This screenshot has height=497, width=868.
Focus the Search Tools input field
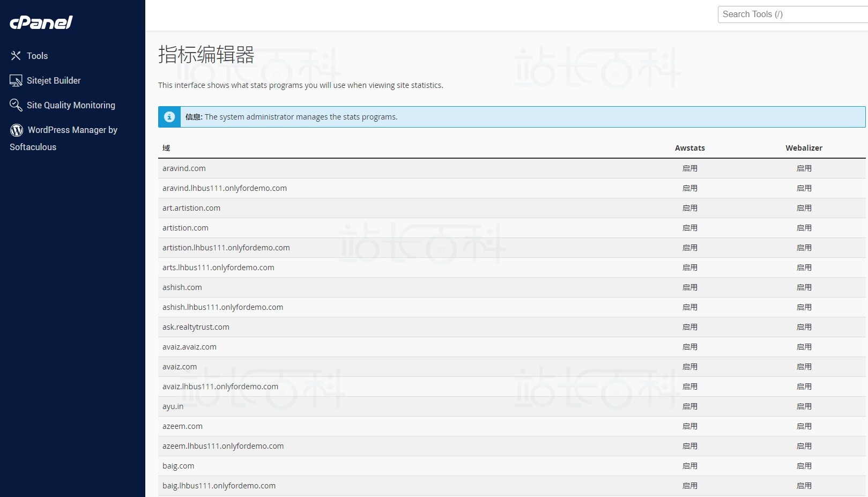point(792,14)
